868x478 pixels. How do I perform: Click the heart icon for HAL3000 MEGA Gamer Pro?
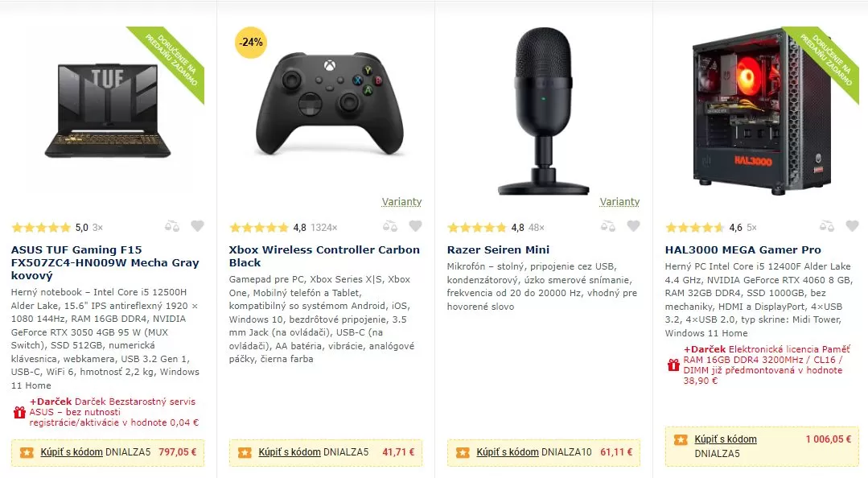[851, 227]
